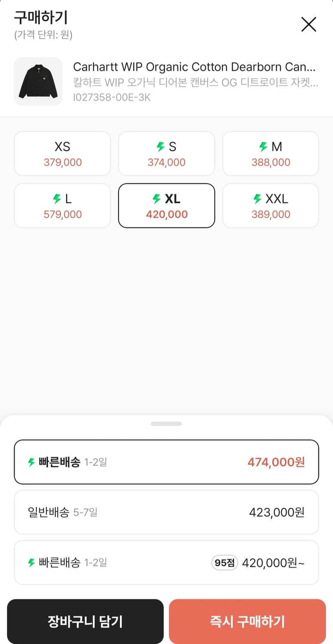Select size XS priced 379,000

coord(62,154)
